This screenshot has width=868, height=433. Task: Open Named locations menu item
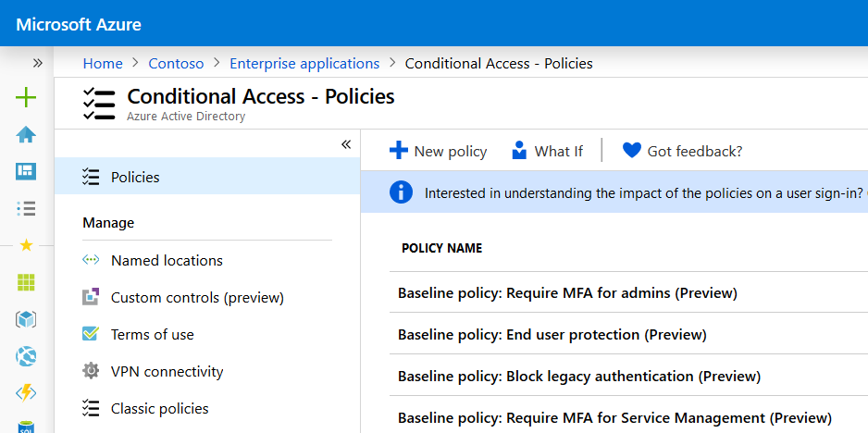click(167, 260)
